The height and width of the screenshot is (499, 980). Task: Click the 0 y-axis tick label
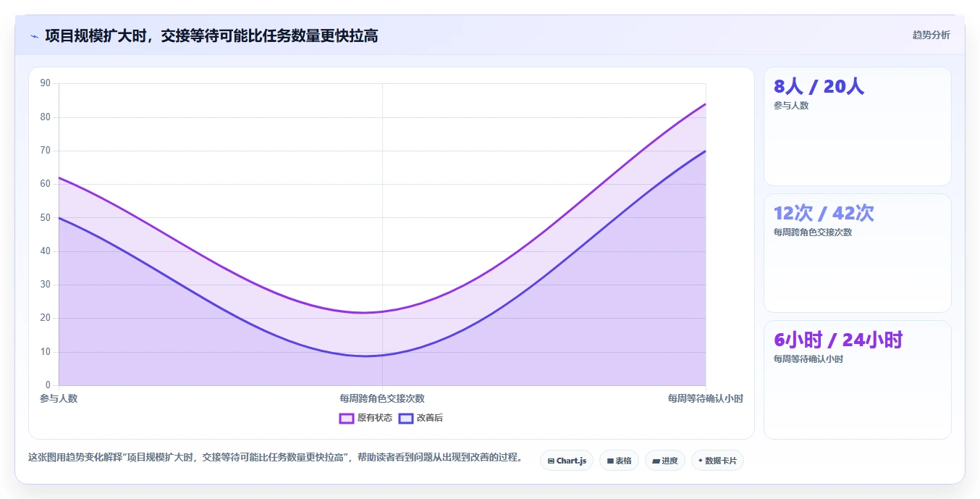pyautogui.click(x=48, y=385)
